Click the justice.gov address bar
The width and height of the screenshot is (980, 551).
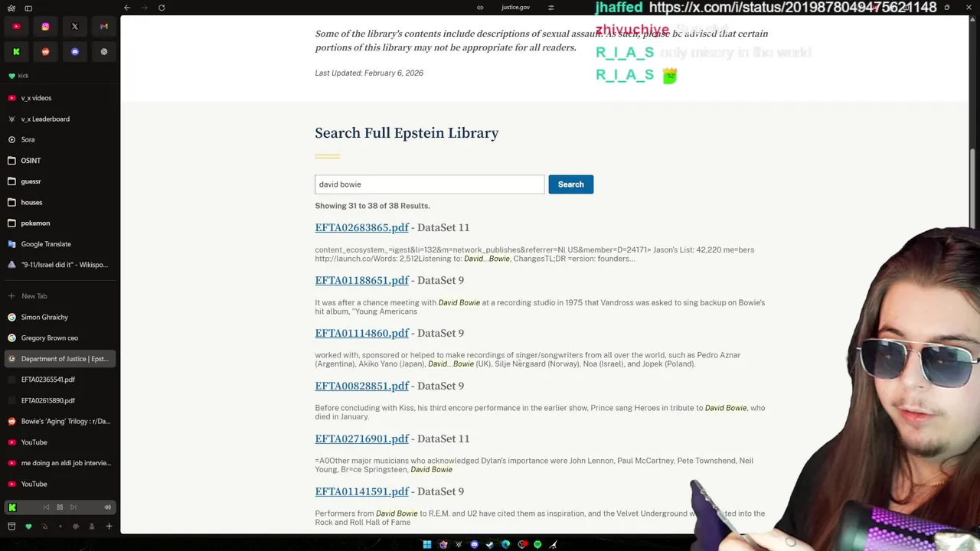tap(515, 8)
